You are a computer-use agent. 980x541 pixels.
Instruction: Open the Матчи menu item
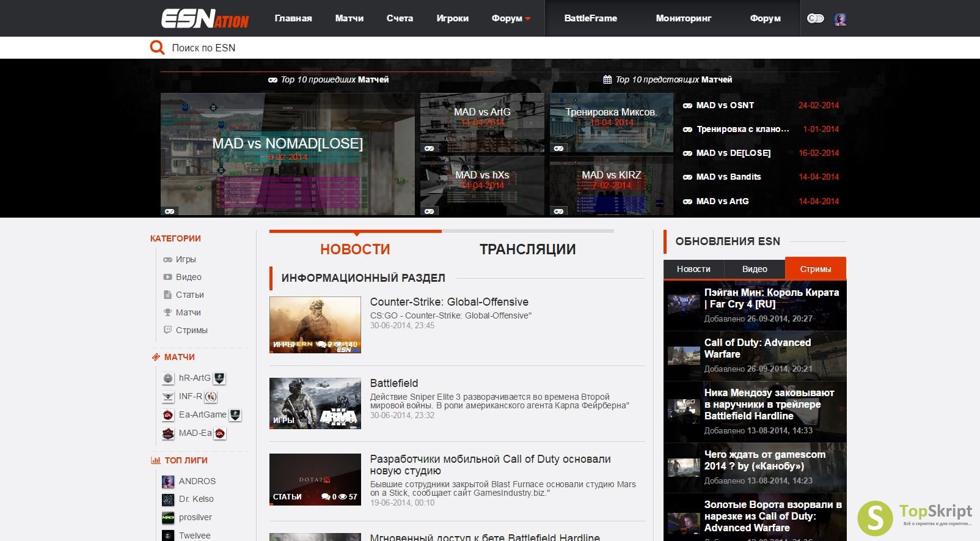[349, 18]
